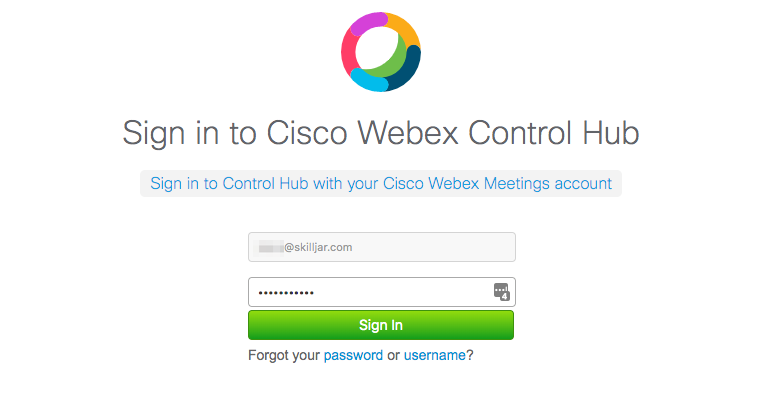
Task: Focus the email field containing @skilljar.com
Action: (x=382, y=247)
